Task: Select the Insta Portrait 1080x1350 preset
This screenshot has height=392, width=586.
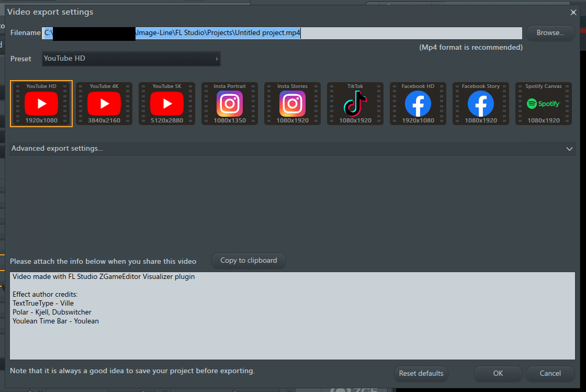Action: 230,104
